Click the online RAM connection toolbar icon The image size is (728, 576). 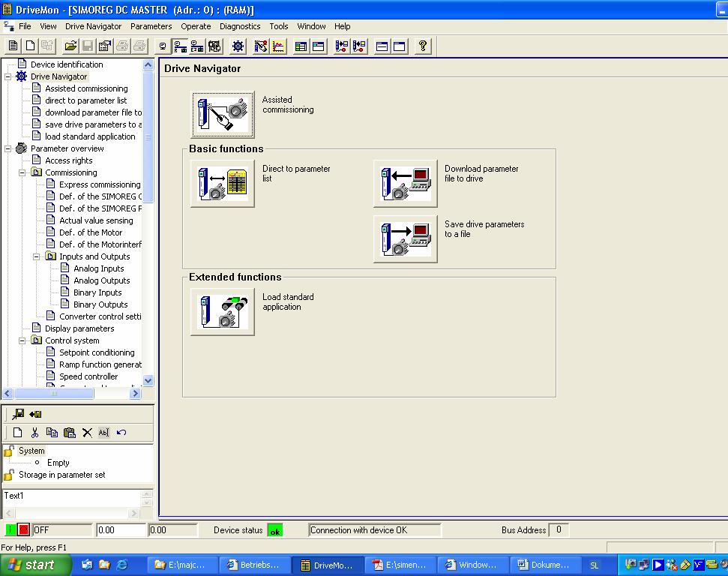pyautogui.click(x=180, y=46)
